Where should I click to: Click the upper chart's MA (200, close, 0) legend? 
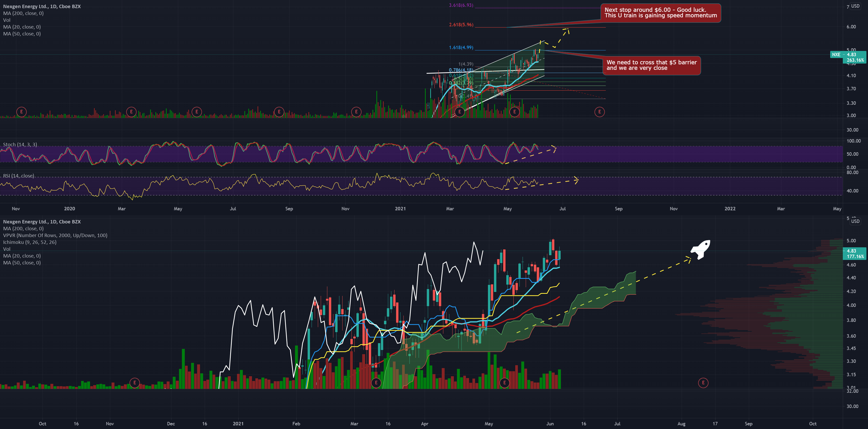(23, 13)
